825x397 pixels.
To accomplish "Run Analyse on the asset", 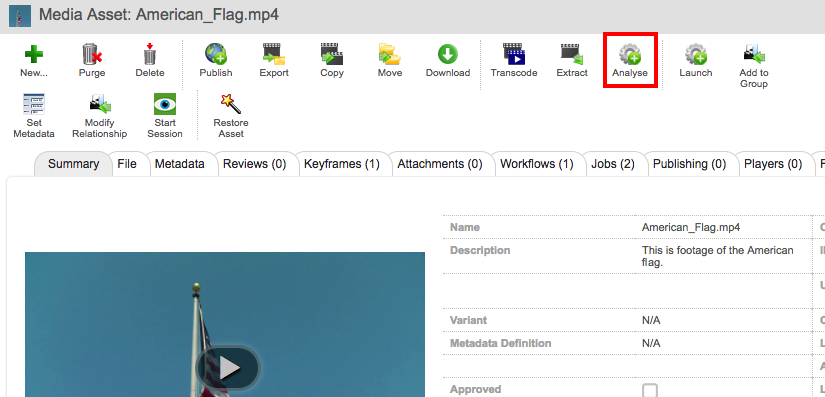I will 630,54.
